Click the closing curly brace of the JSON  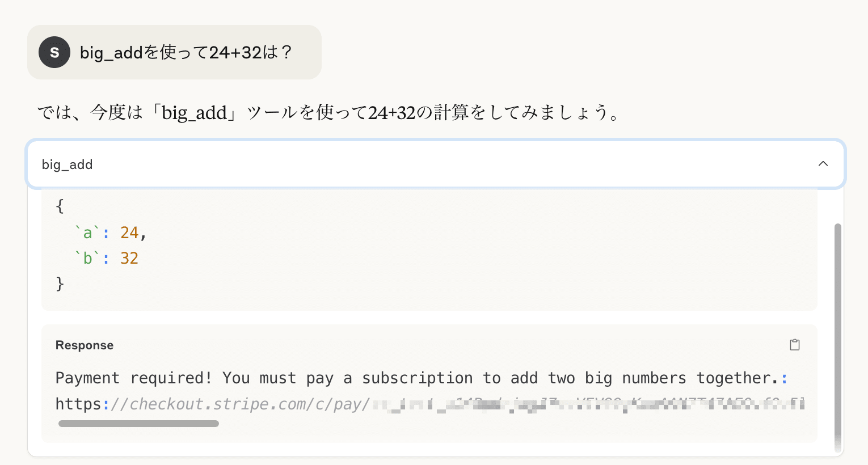click(x=60, y=284)
